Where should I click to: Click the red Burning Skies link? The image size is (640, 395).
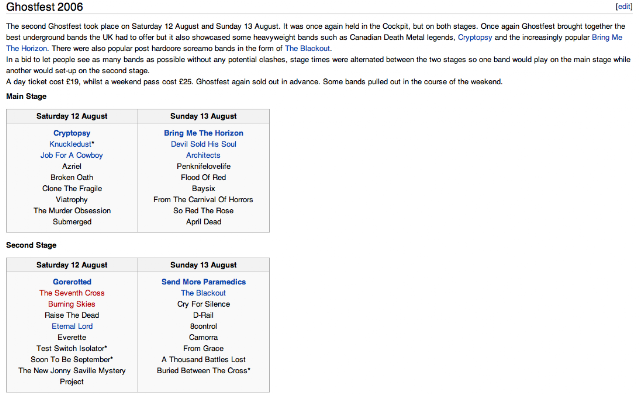72,304
